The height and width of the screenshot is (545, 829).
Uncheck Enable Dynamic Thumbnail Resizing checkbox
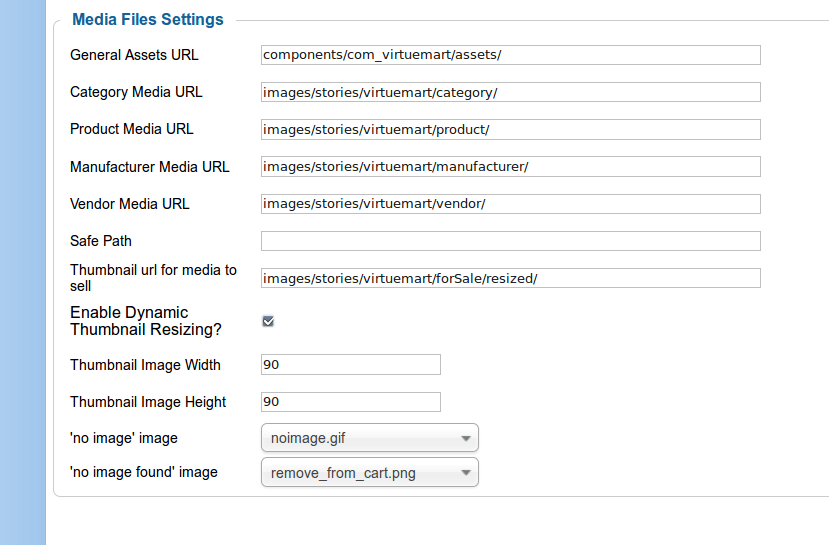pos(268,321)
